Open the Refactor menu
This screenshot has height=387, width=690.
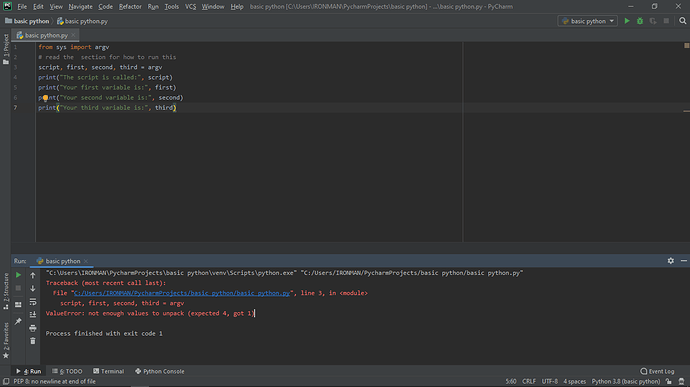(130, 7)
